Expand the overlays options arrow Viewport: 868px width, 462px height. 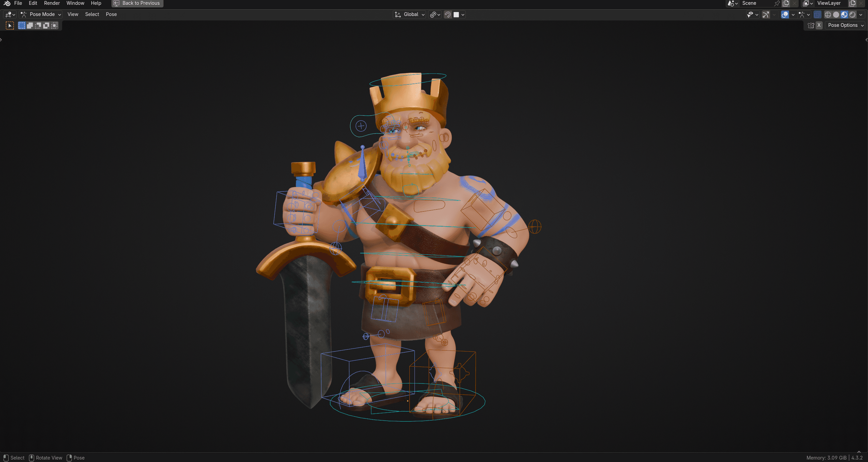point(793,15)
